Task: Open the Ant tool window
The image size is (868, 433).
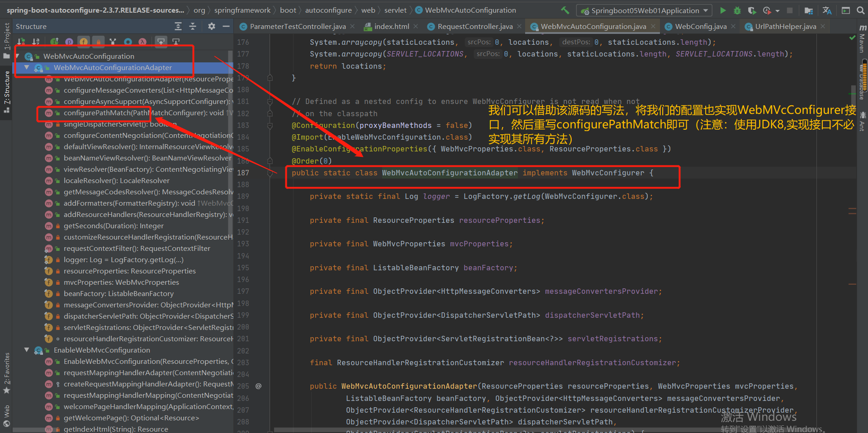Action: 863,121
